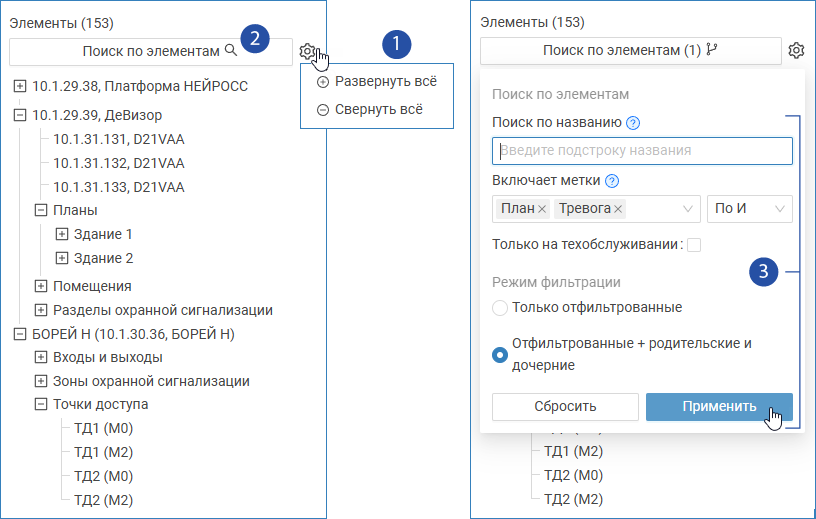Remove the Тревога tag

618,209
